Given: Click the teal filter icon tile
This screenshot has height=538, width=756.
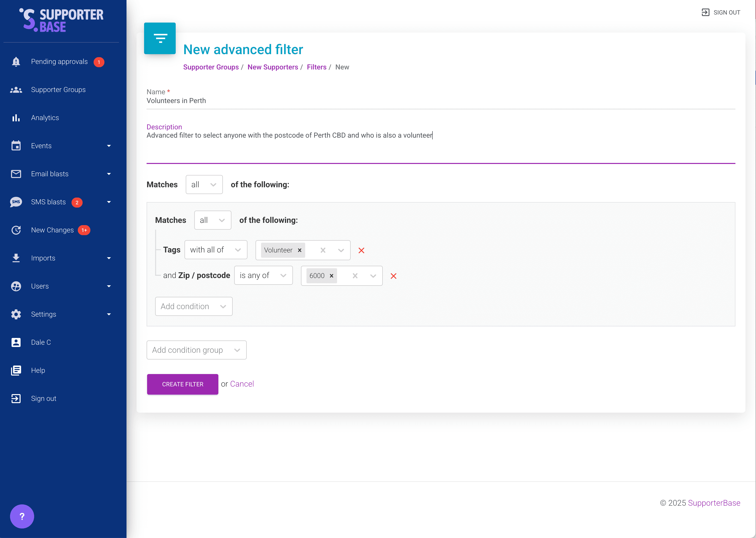Looking at the screenshot, I should tap(160, 38).
